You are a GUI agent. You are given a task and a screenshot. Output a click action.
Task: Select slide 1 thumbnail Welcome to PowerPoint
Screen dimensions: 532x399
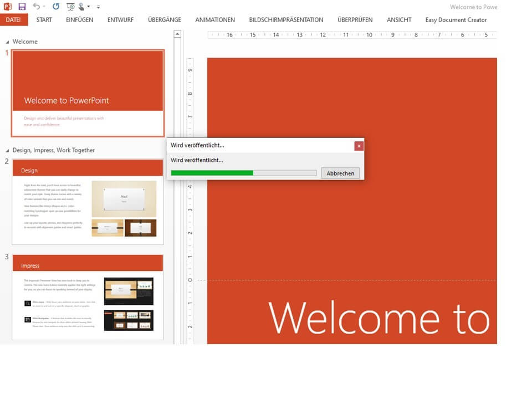click(x=88, y=93)
